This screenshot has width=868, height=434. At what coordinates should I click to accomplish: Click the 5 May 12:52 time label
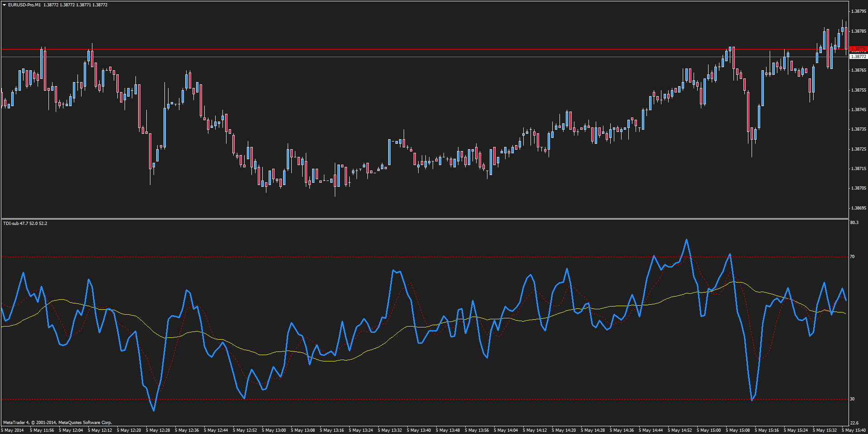245,430
